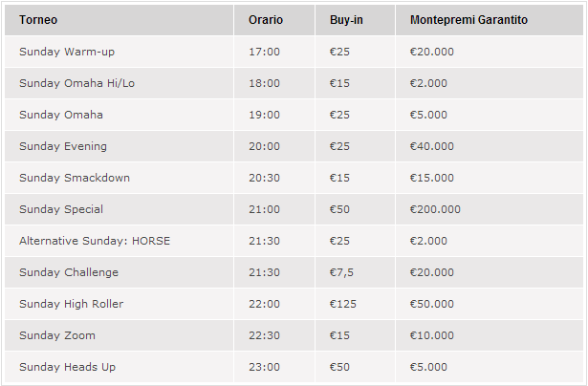588x386 pixels.
Task: Click the €40.000 guaranteed prize cell
Action: tap(432, 146)
